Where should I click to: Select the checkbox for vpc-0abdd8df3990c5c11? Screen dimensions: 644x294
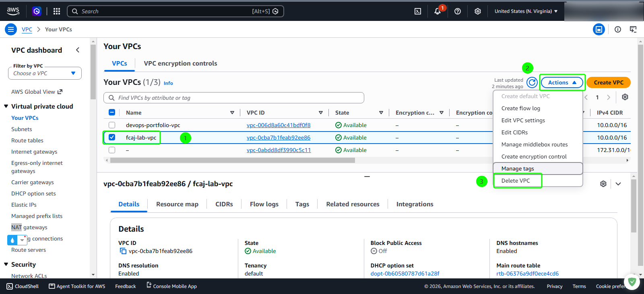click(x=112, y=150)
